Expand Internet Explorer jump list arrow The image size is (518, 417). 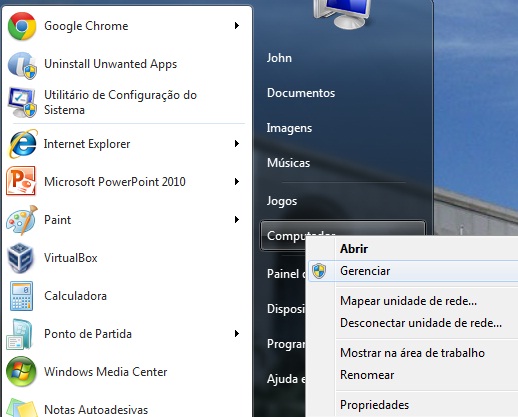click(237, 144)
